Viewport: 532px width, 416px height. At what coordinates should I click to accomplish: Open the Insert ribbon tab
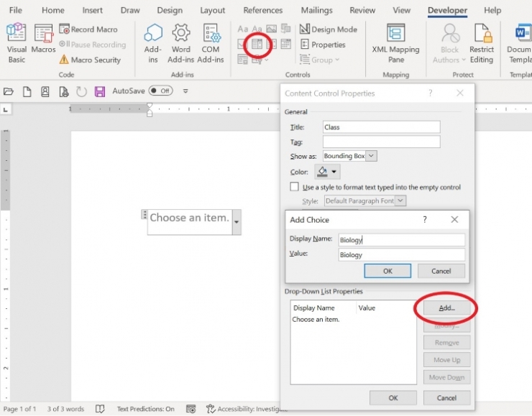pyautogui.click(x=92, y=11)
